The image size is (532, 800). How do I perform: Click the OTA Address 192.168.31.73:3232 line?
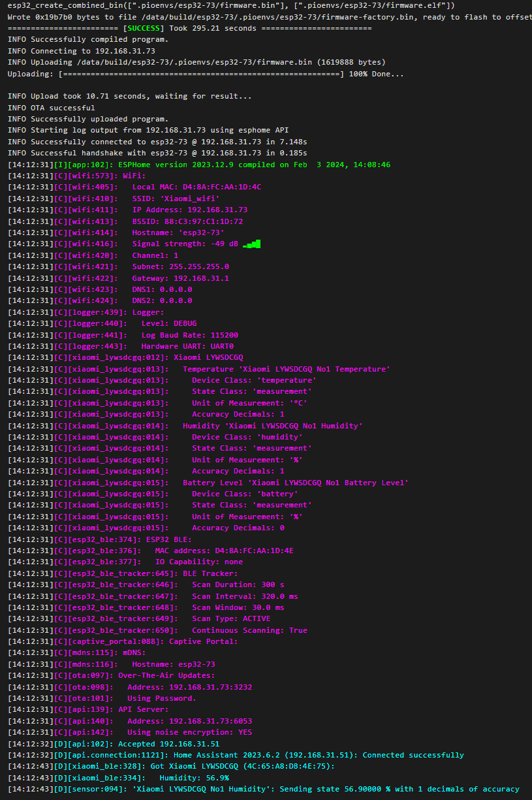(x=130, y=687)
